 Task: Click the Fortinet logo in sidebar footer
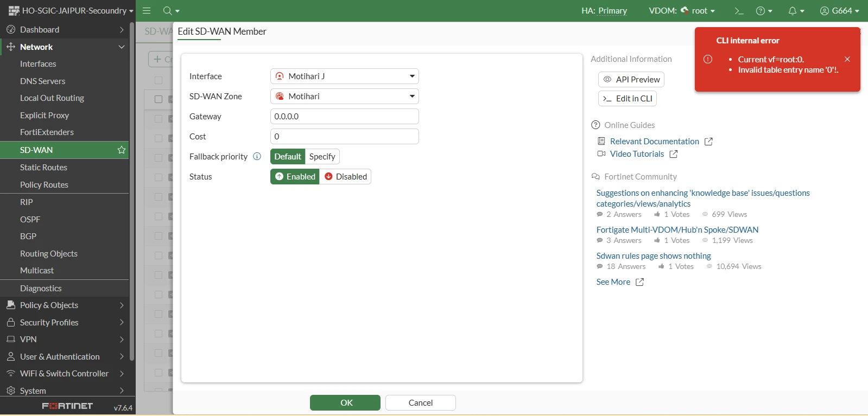tap(67, 406)
